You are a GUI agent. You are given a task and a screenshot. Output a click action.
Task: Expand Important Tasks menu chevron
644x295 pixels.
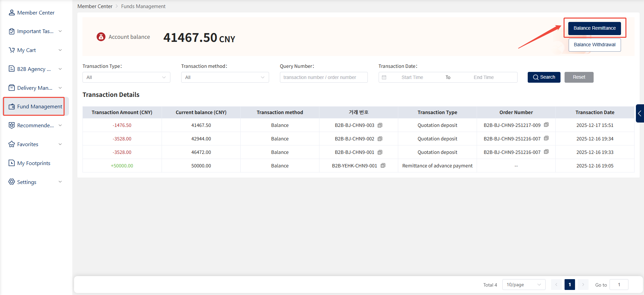pos(60,31)
